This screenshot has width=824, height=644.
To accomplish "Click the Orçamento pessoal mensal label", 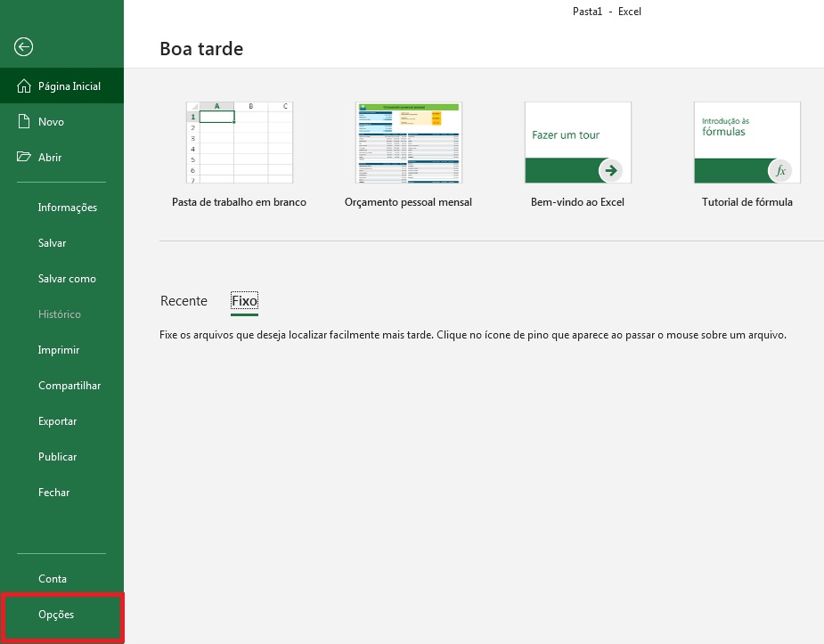I will click(408, 202).
